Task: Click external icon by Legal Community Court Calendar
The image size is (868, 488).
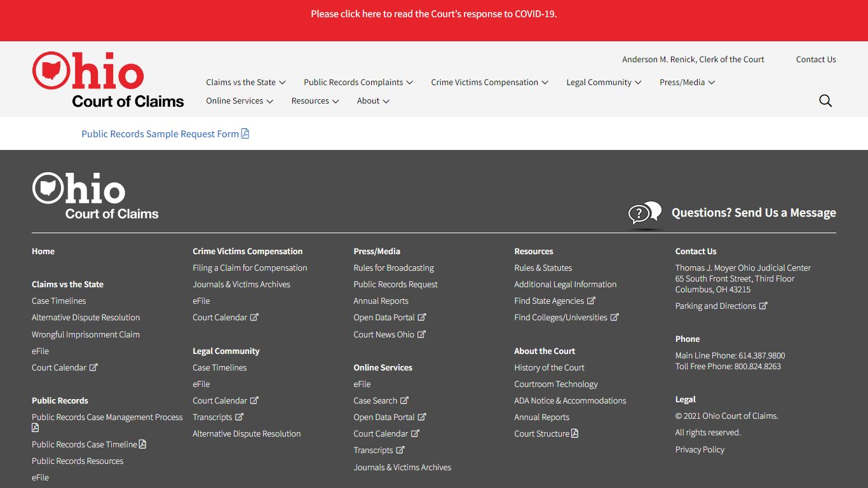Action: coord(254,400)
